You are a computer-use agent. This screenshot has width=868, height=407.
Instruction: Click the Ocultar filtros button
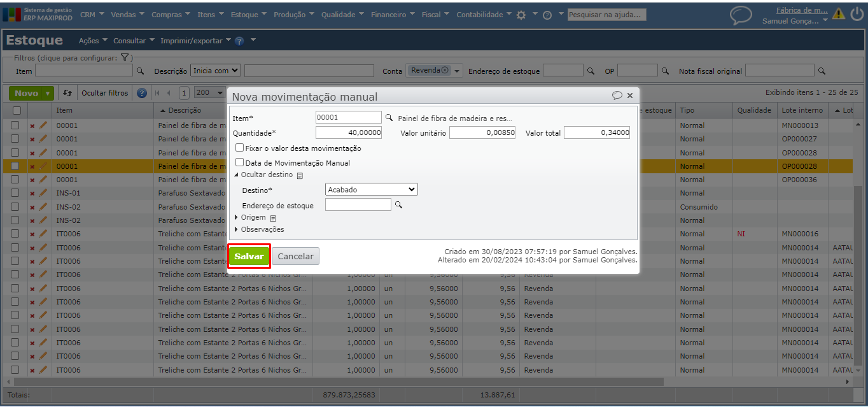click(105, 93)
